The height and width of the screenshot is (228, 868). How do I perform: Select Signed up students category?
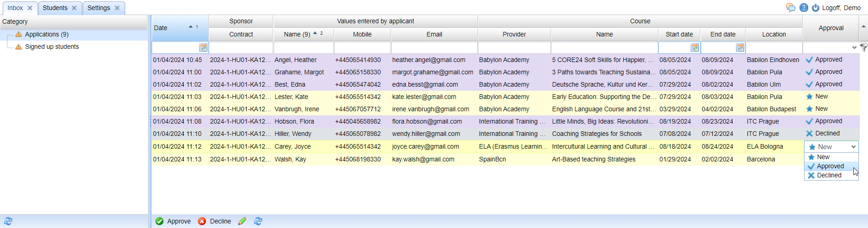coord(52,47)
